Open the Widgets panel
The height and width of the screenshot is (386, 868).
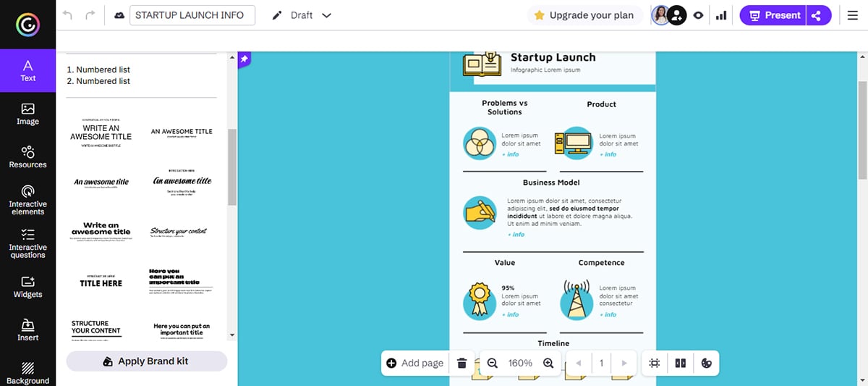(x=27, y=287)
